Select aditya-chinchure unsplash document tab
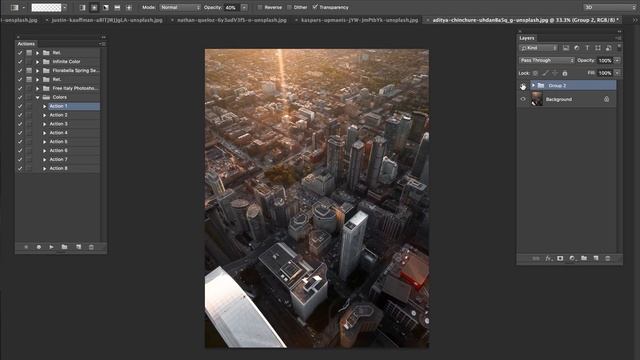This screenshot has height=360, width=640. coord(526,20)
